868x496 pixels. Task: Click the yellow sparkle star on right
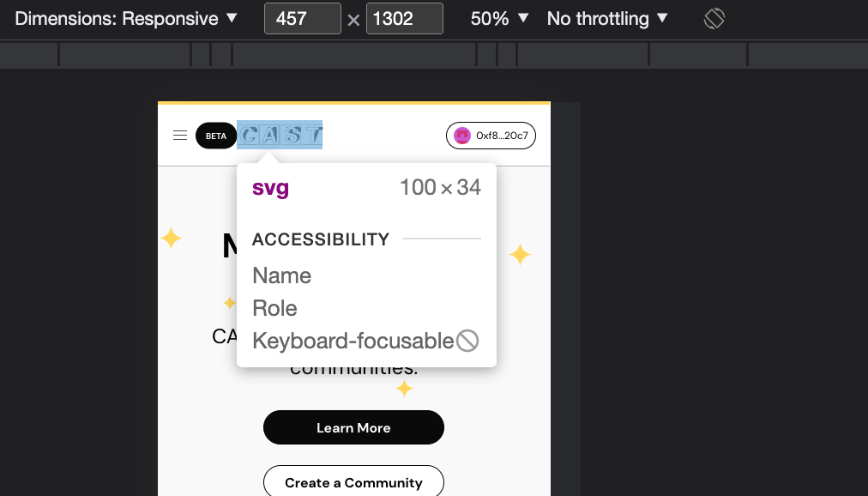pos(520,254)
